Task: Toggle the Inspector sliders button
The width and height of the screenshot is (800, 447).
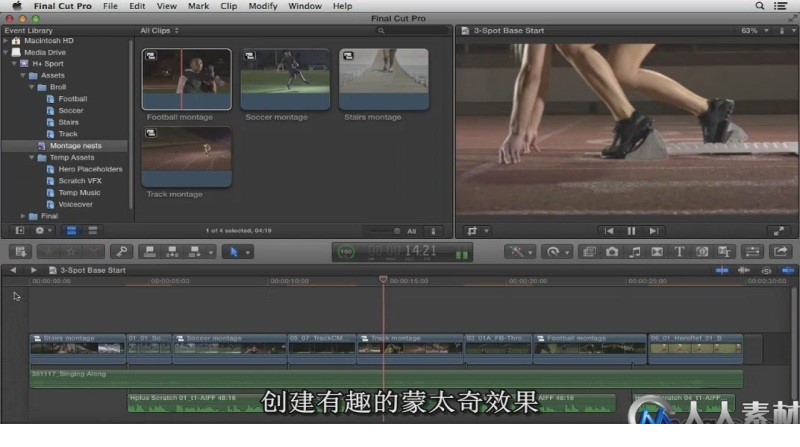Action: tap(753, 252)
